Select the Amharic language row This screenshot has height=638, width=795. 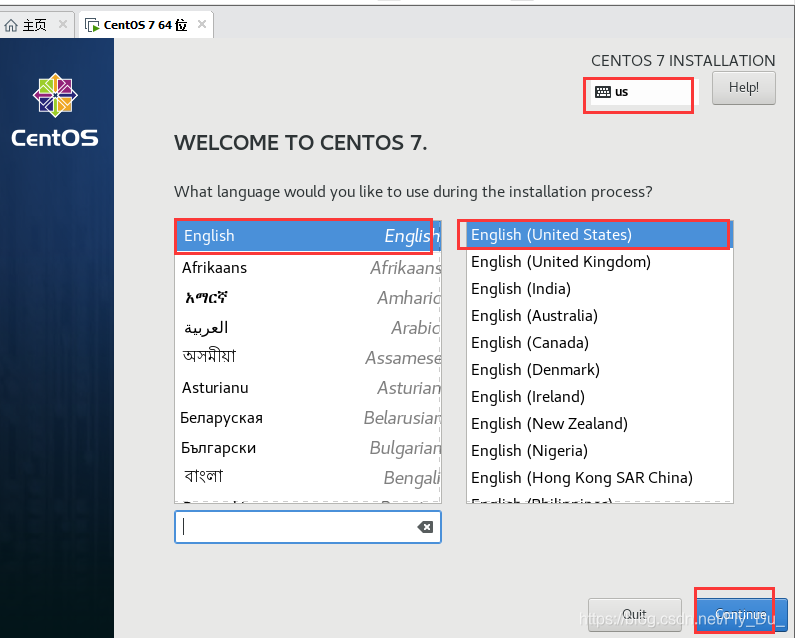tap(308, 298)
